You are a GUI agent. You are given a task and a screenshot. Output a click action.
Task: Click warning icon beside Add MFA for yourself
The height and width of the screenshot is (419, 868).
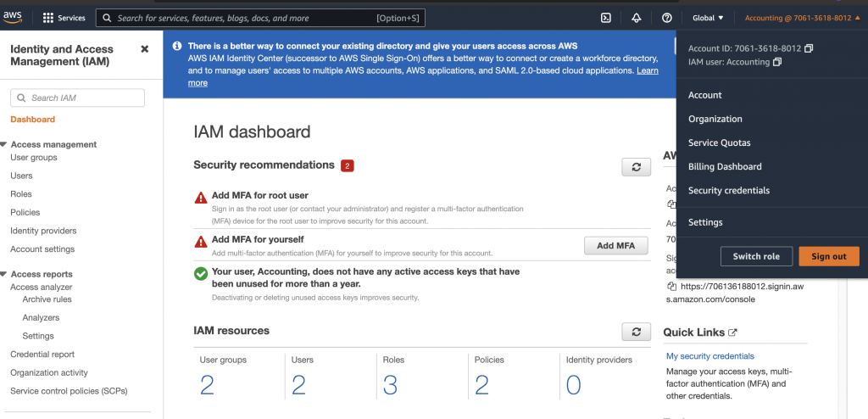pos(201,242)
